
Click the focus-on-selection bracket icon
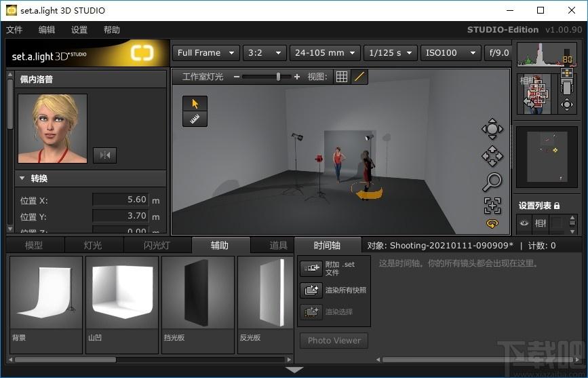pyautogui.click(x=492, y=206)
